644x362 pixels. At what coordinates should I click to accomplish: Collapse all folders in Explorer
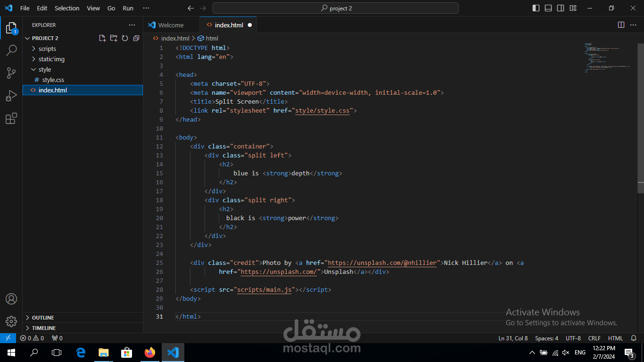[x=136, y=38]
